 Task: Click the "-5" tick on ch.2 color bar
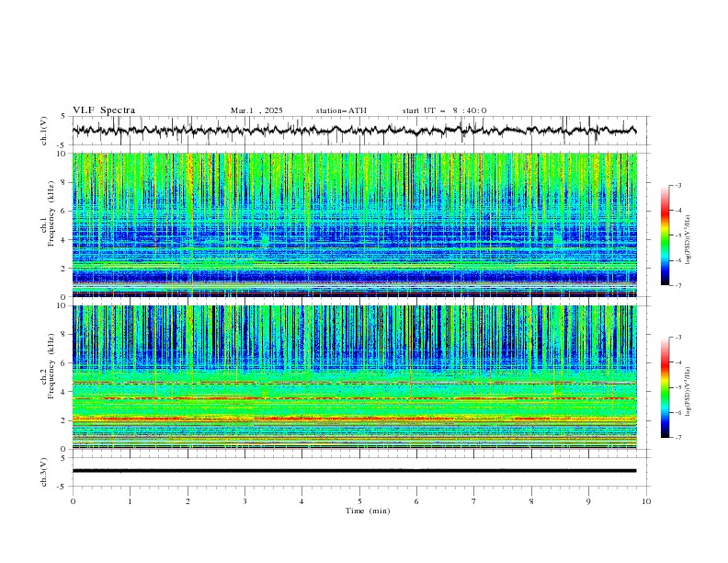[x=678, y=387]
